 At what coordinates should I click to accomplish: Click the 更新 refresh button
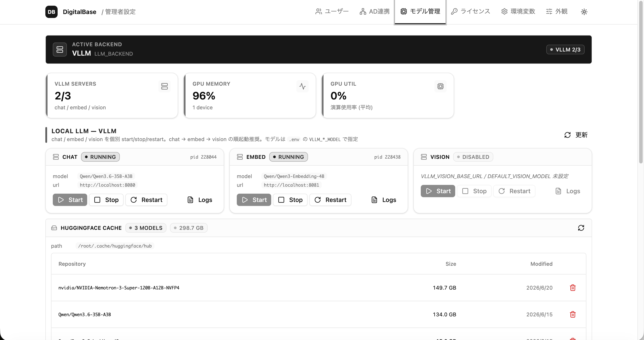[x=576, y=135]
